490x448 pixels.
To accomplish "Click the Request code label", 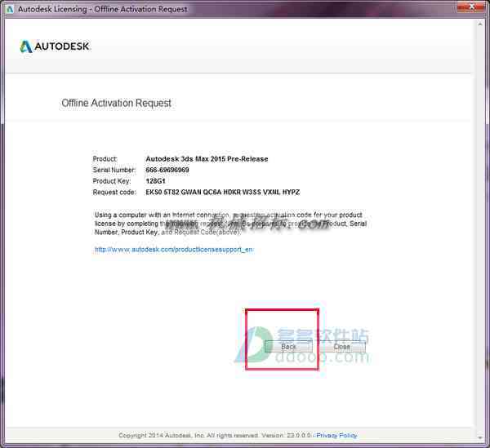I will point(114,193).
